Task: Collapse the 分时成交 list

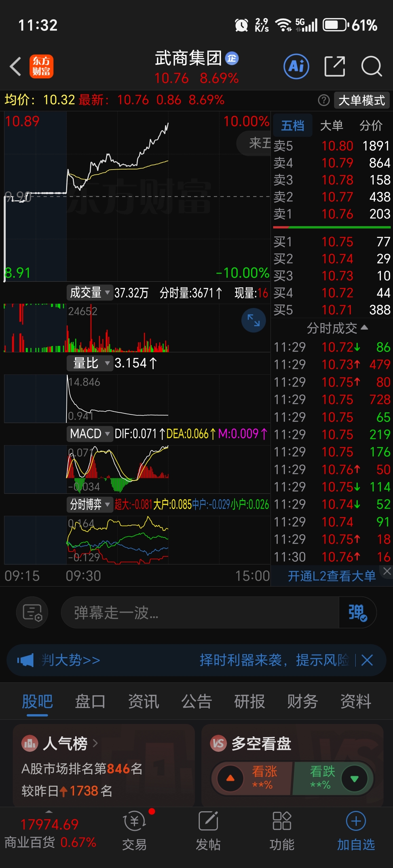Action: [364, 327]
